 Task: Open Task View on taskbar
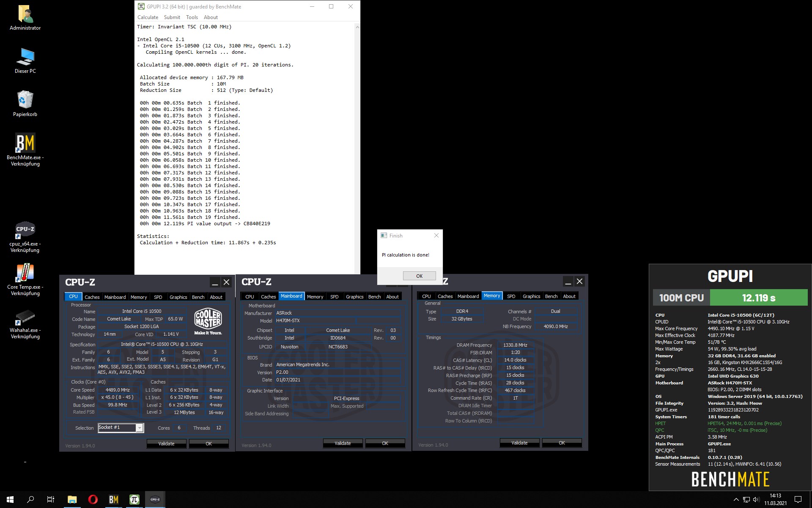coord(51,500)
